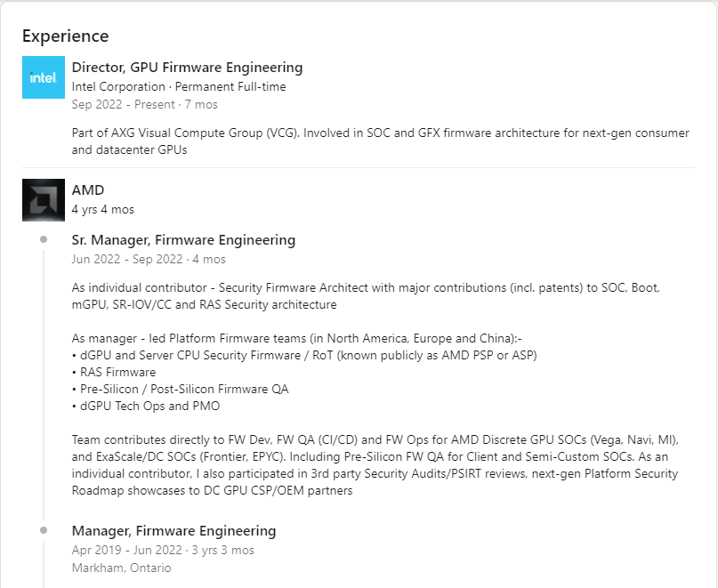Click the timeline bullet beside Sr. Manager role
This screenshot has width=718, height=588.
pyautogui.click(x=44, y=239)
